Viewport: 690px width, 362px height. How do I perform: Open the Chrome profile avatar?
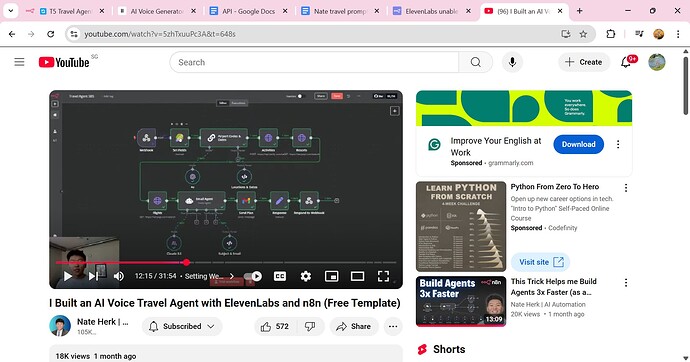(658, 34)
